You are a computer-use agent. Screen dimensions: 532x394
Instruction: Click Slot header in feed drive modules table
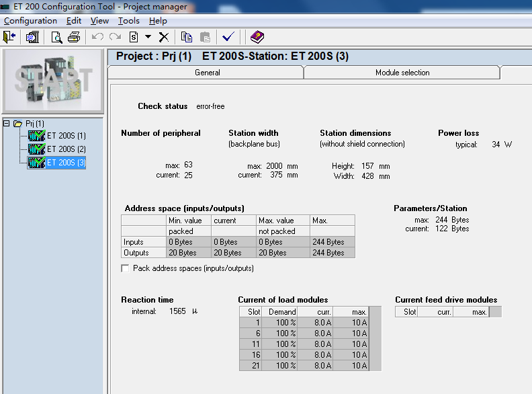[406, 312]
